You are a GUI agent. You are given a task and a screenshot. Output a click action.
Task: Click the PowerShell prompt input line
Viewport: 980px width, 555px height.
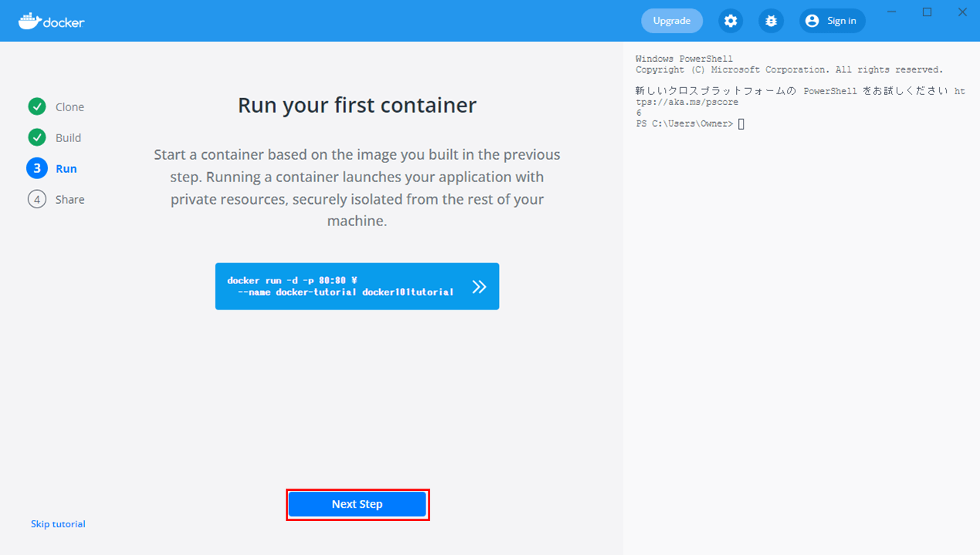pyautogui.click(x=690, y=124)
